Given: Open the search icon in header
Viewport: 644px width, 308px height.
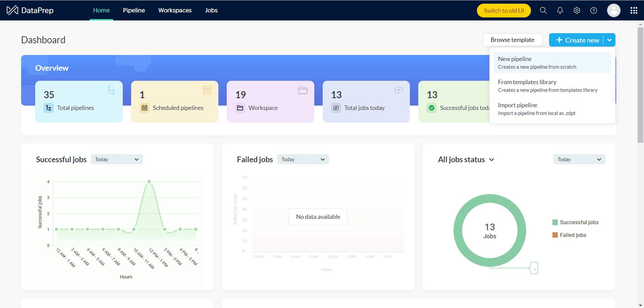Looking at the screenshot, I should (x=543, y=10).
